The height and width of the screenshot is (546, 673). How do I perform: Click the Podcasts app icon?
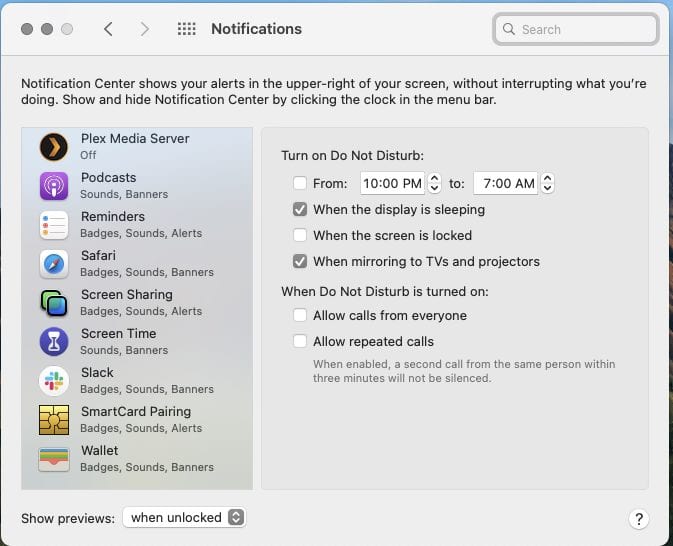pos(53,186)
